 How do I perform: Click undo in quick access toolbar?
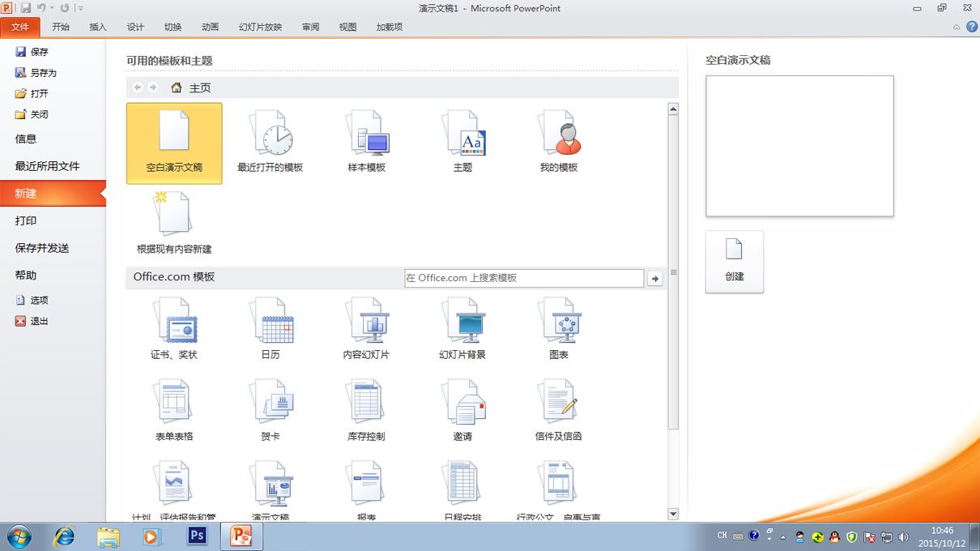41,8
